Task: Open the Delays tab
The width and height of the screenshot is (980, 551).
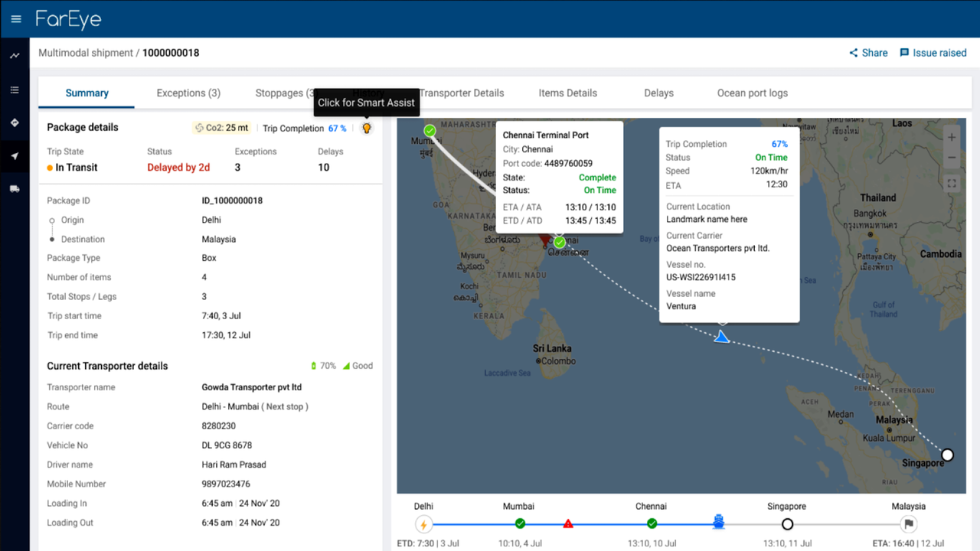Action: [658, 93]
